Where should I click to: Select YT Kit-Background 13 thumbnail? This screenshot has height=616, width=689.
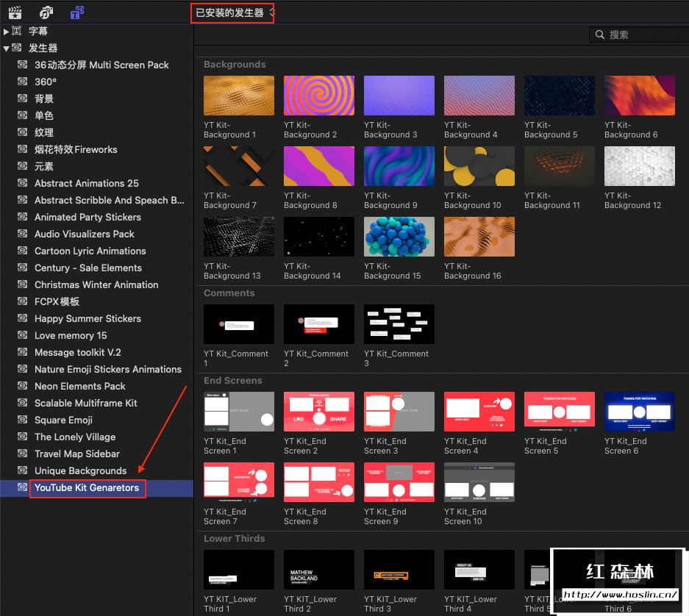(x=238, y=237)
